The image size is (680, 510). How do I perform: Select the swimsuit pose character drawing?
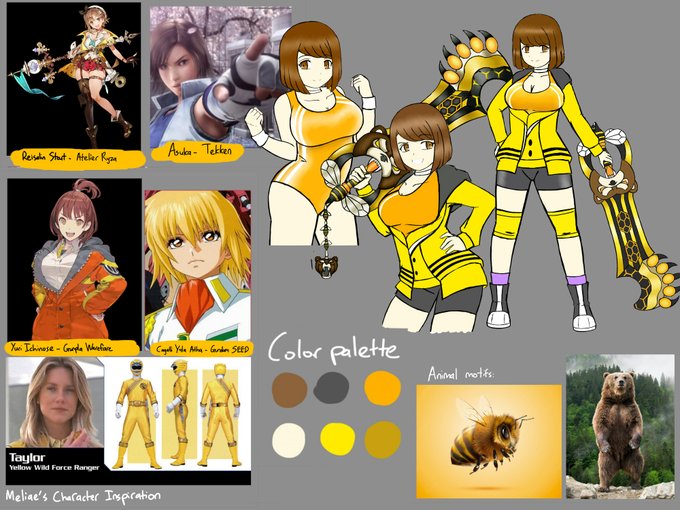coord(311,134)
